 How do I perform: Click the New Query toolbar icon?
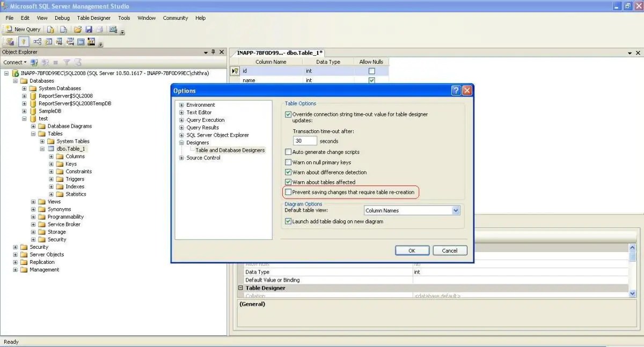pos(23,29)
